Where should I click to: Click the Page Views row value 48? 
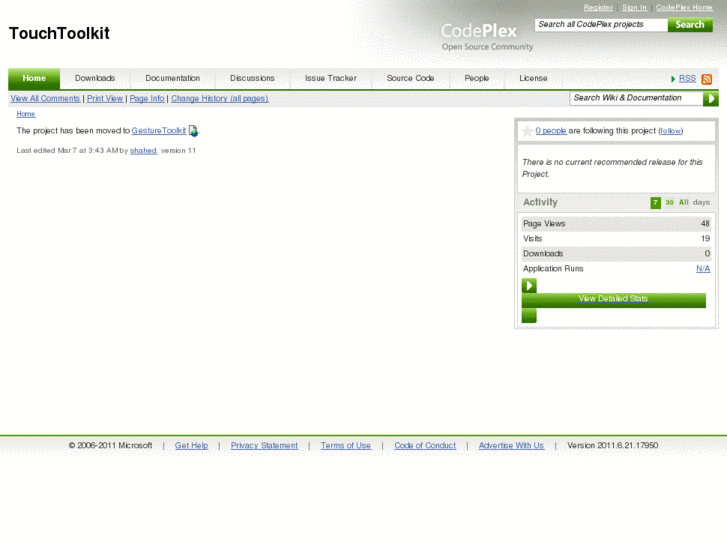click(705, 224)
